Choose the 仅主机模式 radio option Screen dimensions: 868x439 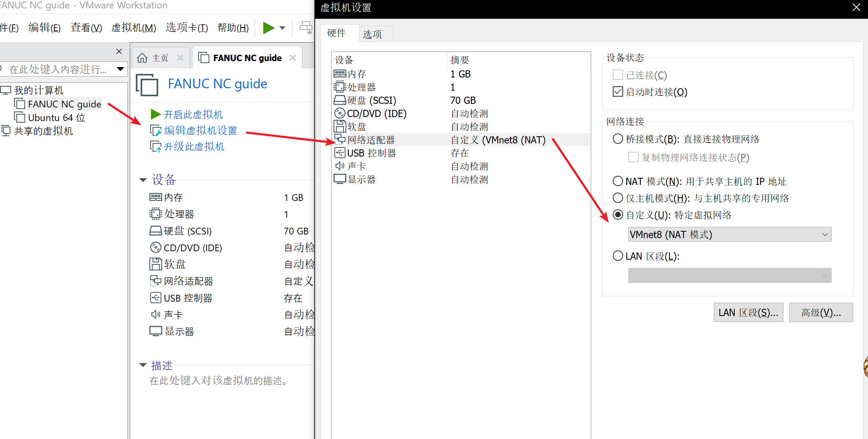point(618,198)
